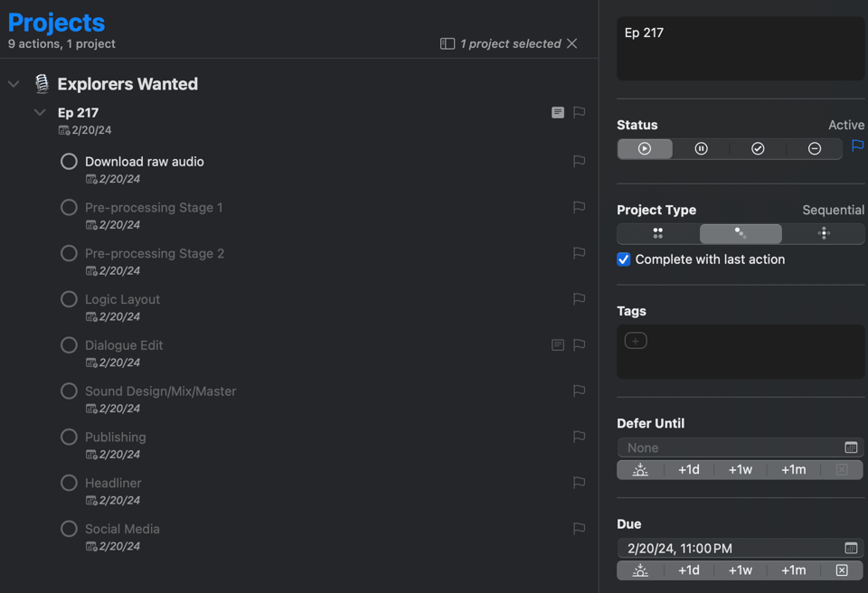Viewport: 868px width, 593px height.
Task: Clear the Due date with X button
Action: click(x=842, y=570)
